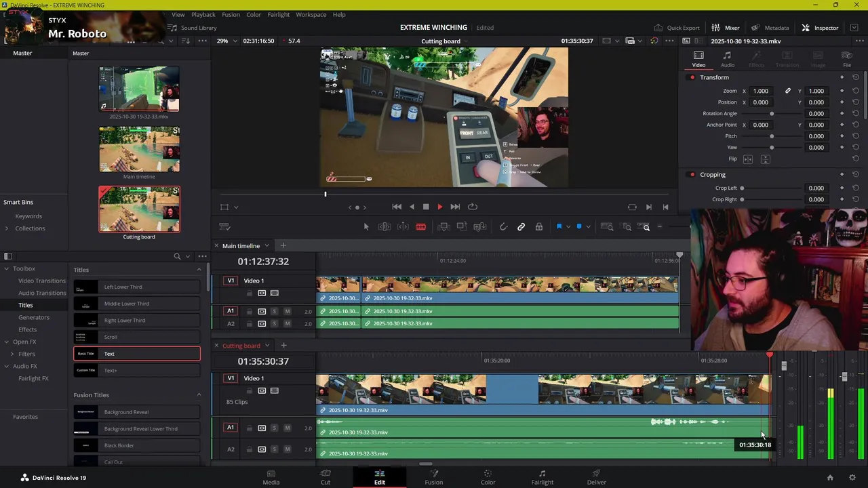Viewport: 868px width, 488px height.
Task: Click the replace clip tool
Action: [x=480, y=227]
